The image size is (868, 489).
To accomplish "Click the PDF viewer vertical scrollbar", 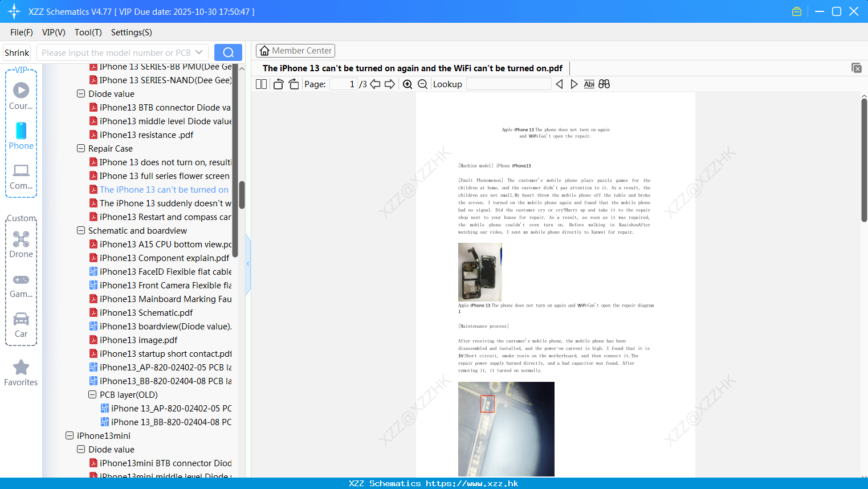I will [864, 161].
